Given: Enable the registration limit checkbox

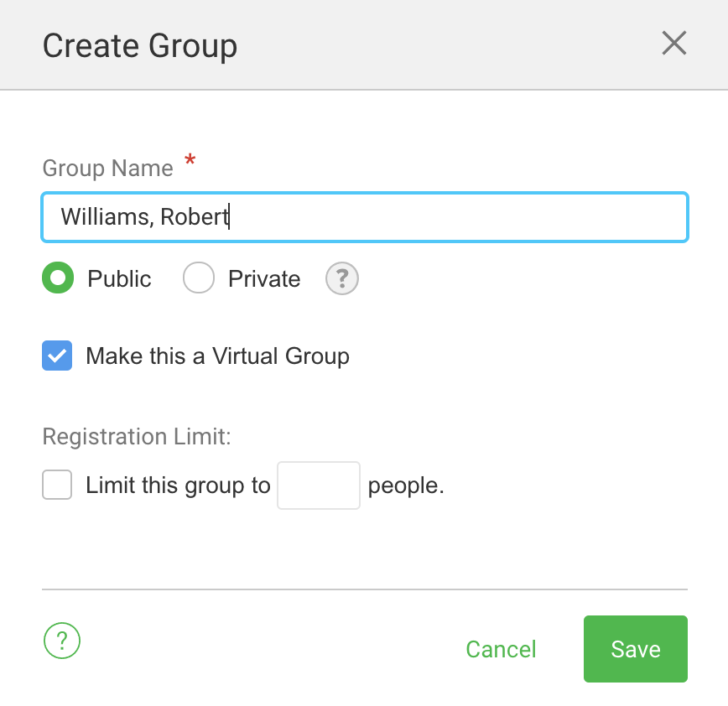Looking at the screenshot, I should tap(57, 485).
